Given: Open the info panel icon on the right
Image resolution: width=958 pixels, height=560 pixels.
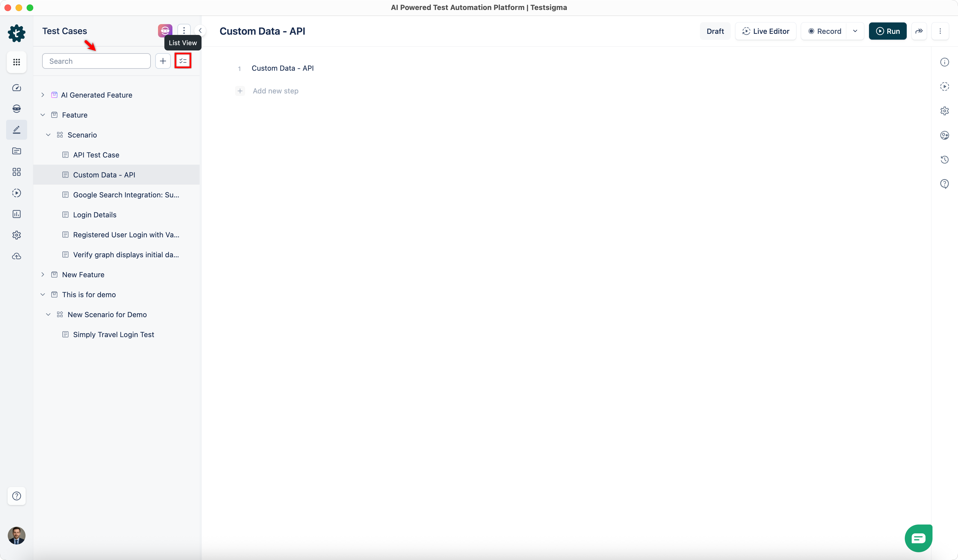Looking at the screenshot, I should pos(945,62).
